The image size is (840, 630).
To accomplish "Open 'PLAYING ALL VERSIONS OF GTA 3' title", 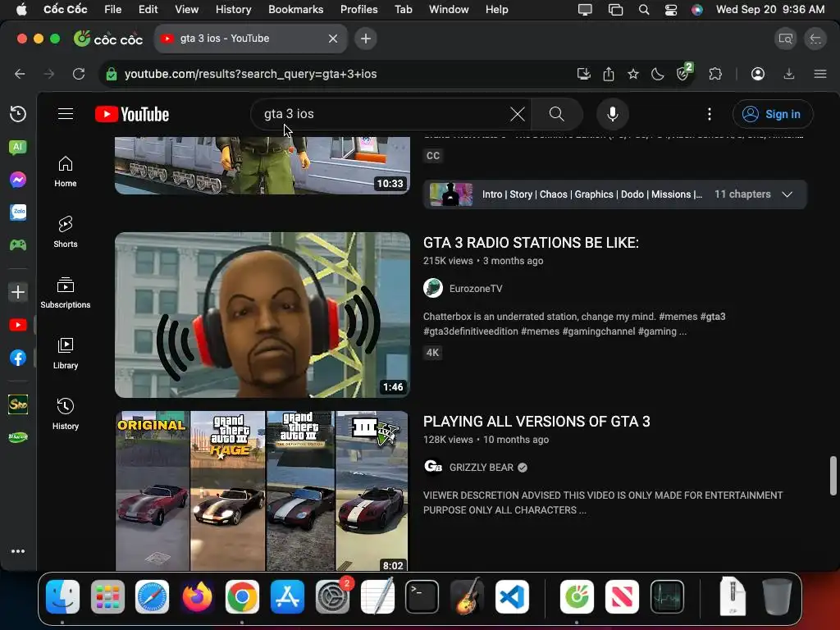I will (536, 422).
